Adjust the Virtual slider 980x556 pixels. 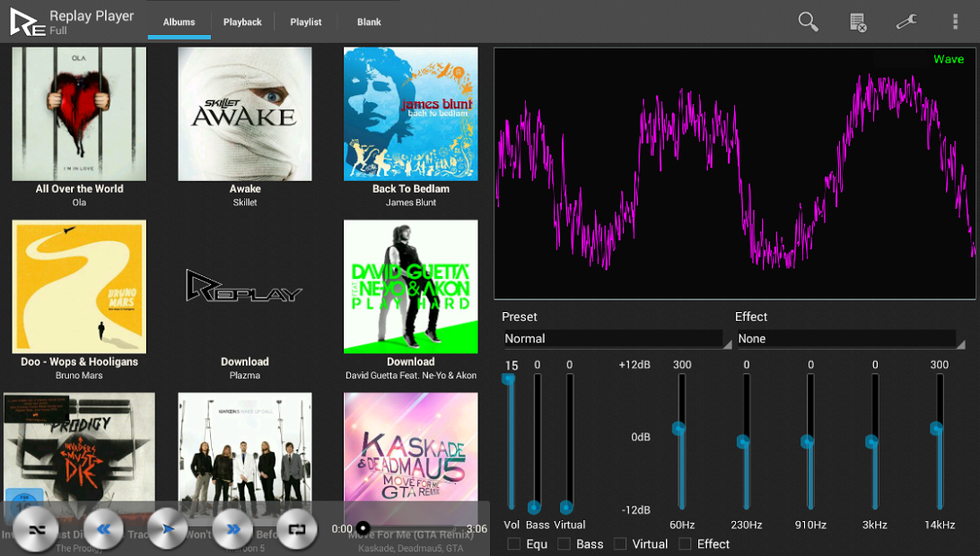569,441
